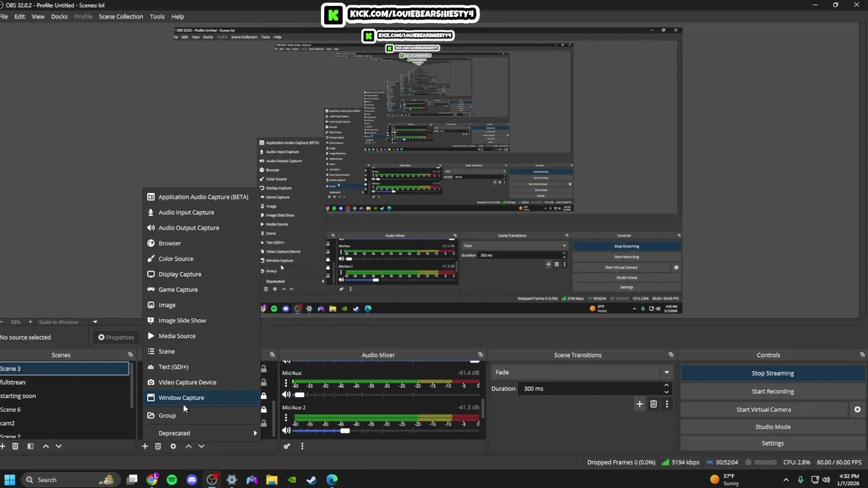This screenshot has width=868, height=488.
Task: Move source up with Sources up arrow
Action: click(x=189, y=446)
